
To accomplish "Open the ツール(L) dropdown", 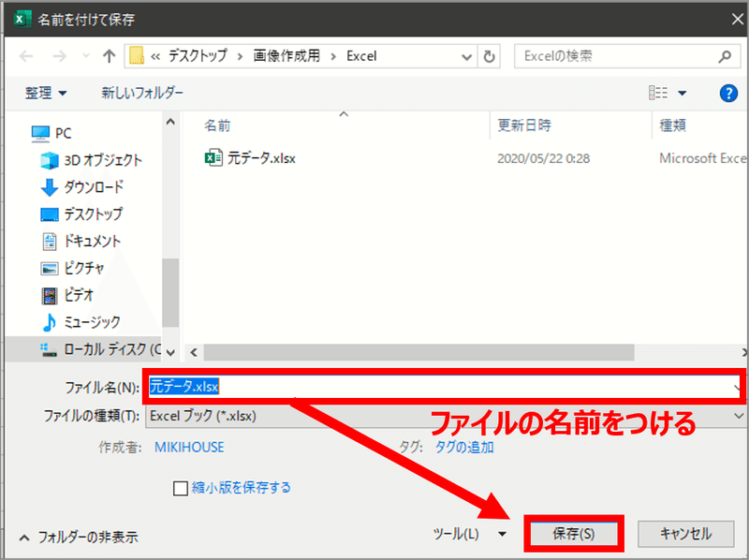I will pos(469,534).
